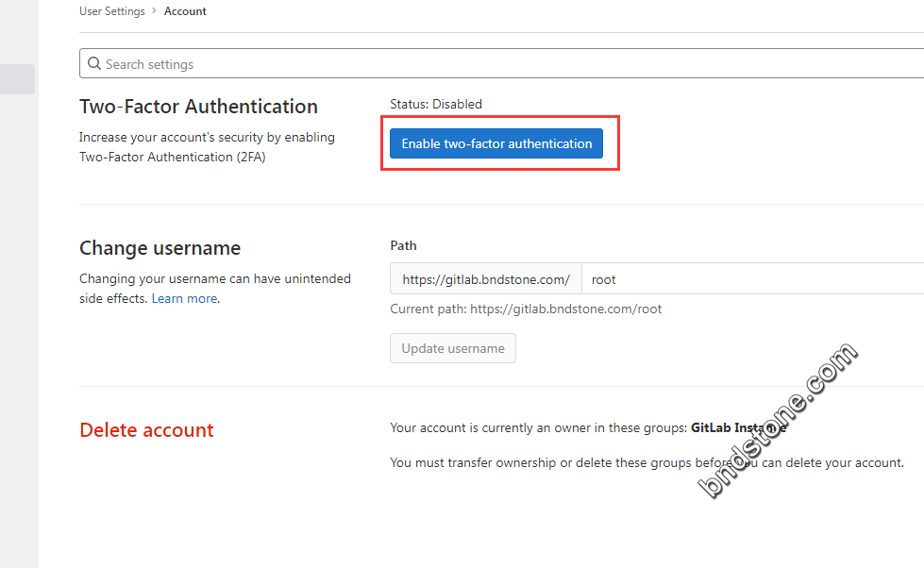This screenshot has width=924, height=568.
Task: Click the magnifier icon in search settings
Action: 94,63
